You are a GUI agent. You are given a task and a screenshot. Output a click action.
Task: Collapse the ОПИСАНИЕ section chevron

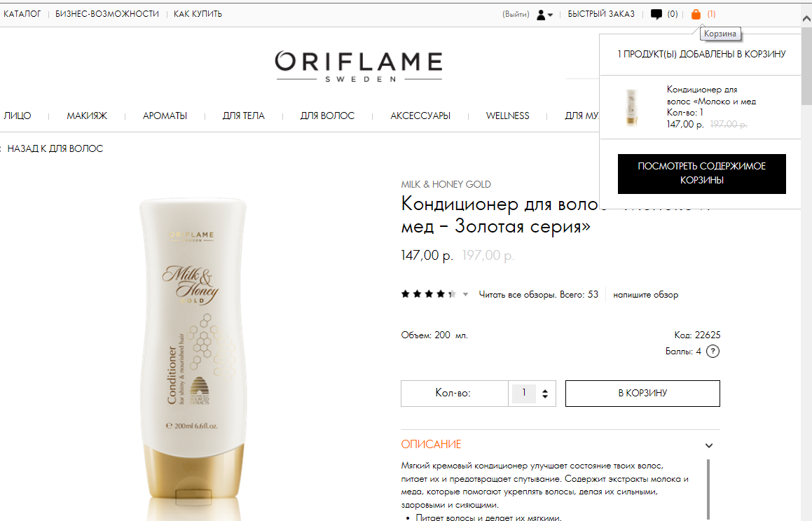coord(709,445)
